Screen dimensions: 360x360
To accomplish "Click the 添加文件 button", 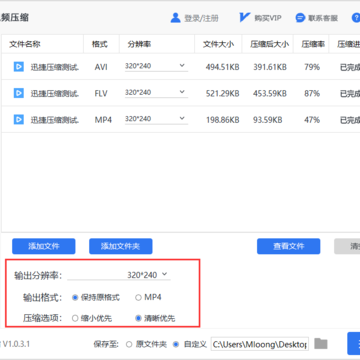I will click(x=44, y=246).
